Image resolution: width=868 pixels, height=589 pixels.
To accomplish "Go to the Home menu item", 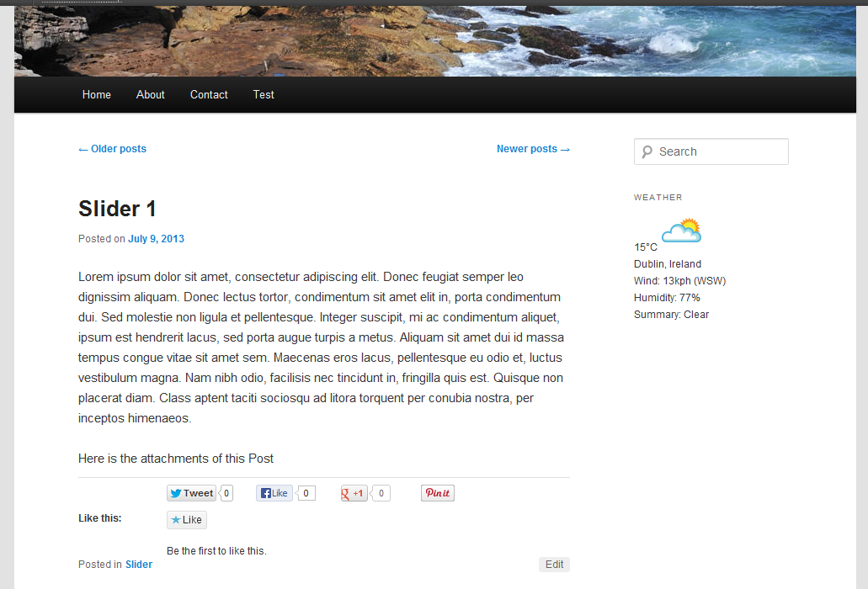I will click(x=97, y=95).
